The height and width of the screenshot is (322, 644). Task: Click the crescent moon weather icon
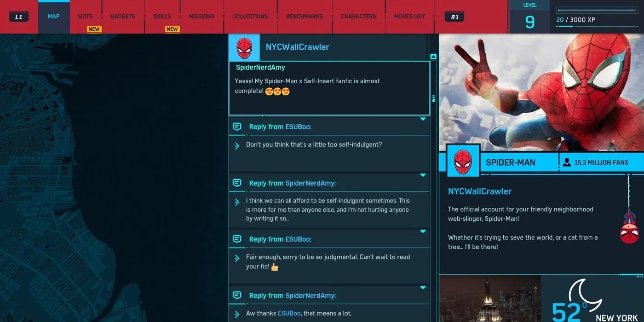[x=585, y=295]
